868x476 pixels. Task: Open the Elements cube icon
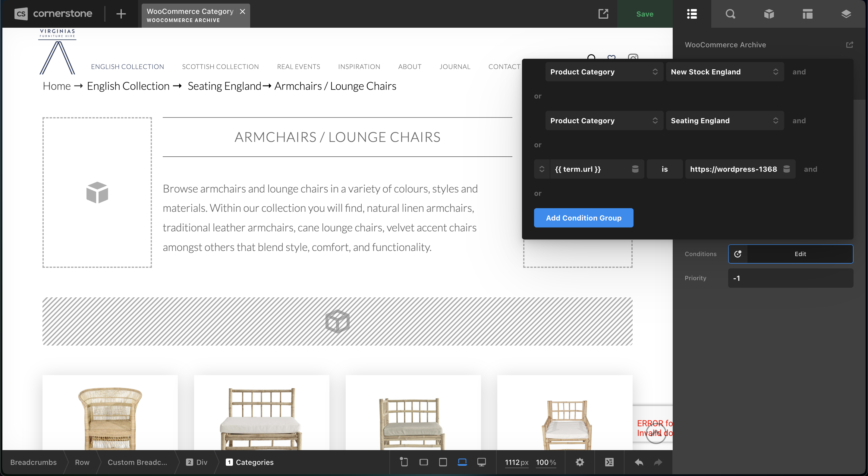769,14
